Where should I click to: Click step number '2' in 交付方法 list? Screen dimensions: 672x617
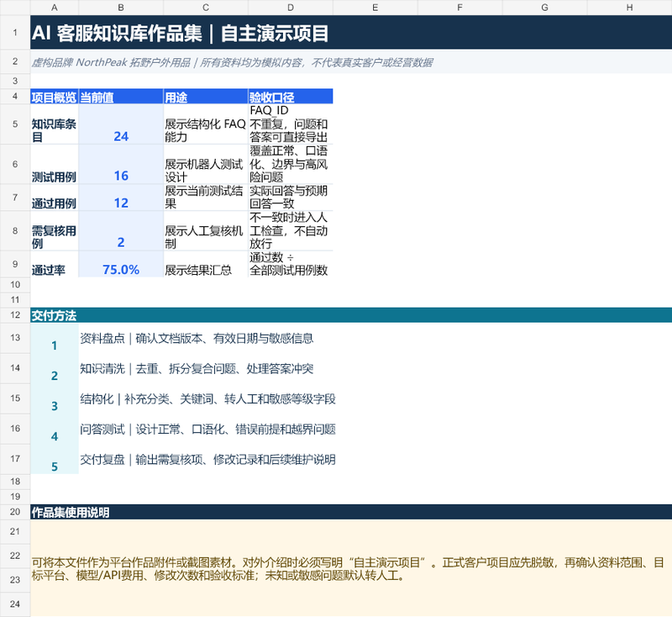[x=55, y=368]
